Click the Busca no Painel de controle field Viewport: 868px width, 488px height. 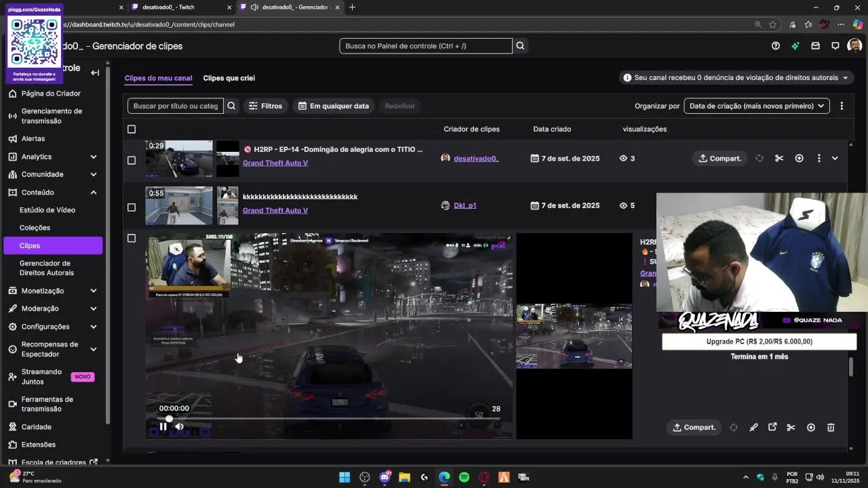pos(426,46)
